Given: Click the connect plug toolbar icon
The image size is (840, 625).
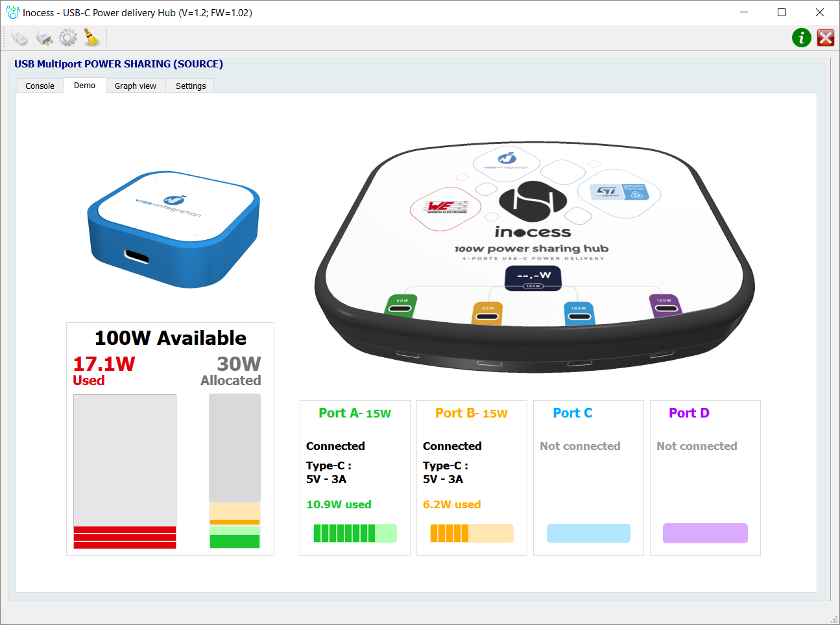Looking at the screenshot, I should [20, 38].
